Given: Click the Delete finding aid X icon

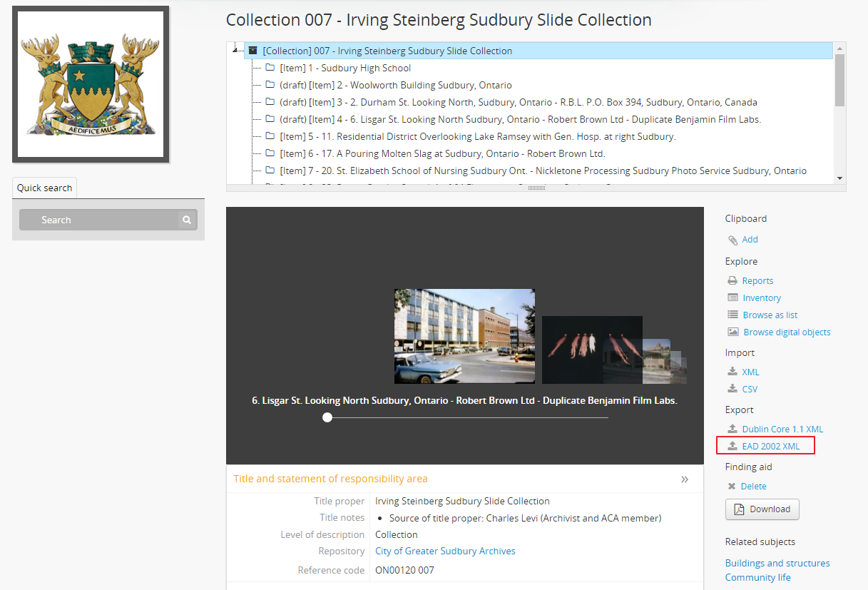Looking at the screenshot, I should coord(732,487).
